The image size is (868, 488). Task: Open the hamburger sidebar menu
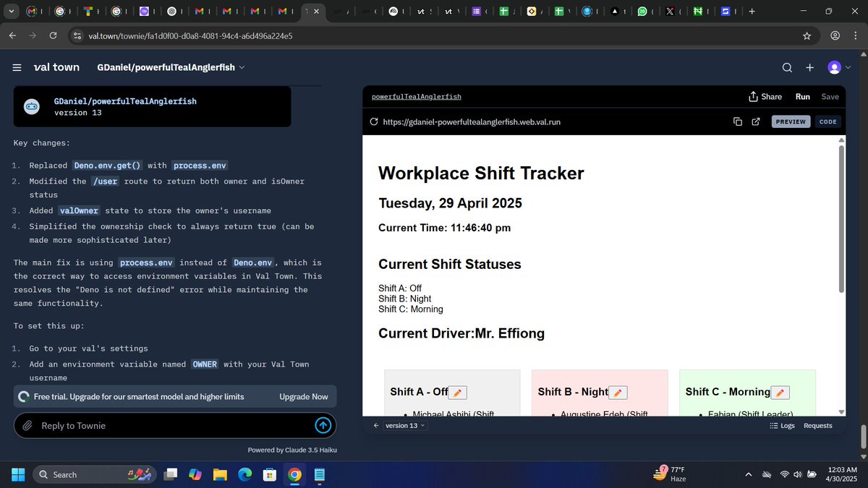(x=17, y=67)
